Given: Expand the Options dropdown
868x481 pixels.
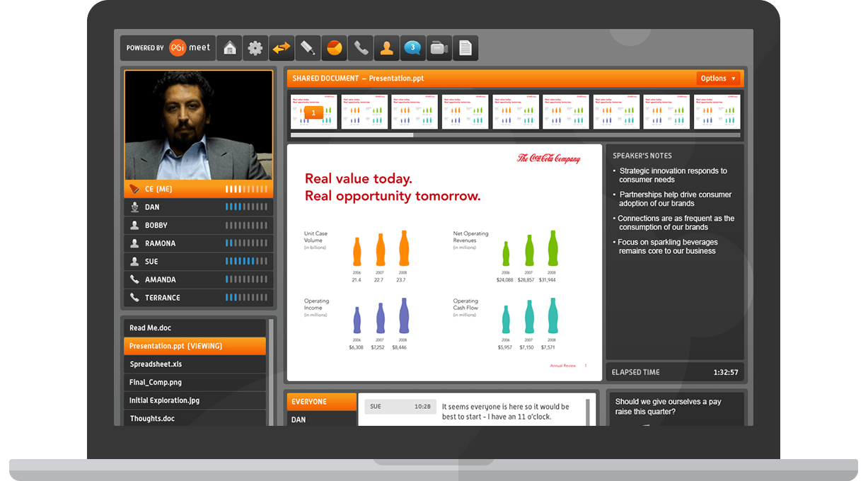Looking at the screenshot, I should click(x=719, y=79).
